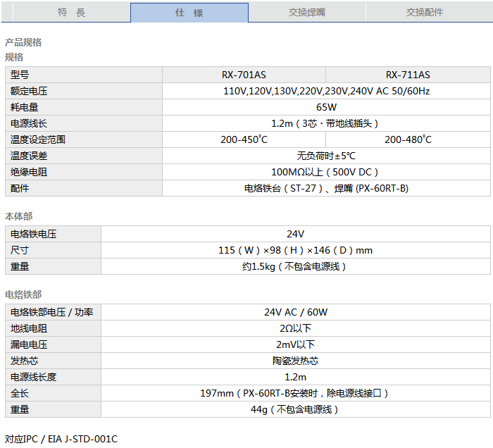The image size is (493, 448).
Task: Click the 对应IPC / EIA J-STD-001C text
Action: click(61, 439)
